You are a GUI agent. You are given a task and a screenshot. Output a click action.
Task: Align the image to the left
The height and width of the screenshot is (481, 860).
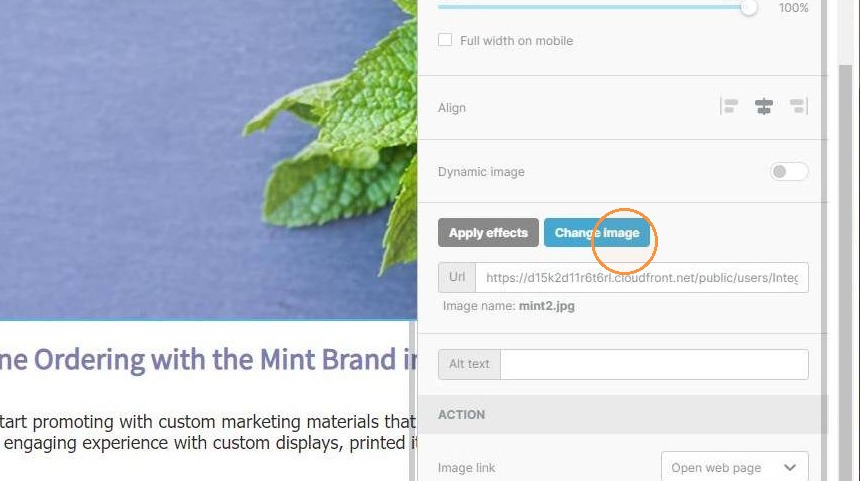(729, 106)
